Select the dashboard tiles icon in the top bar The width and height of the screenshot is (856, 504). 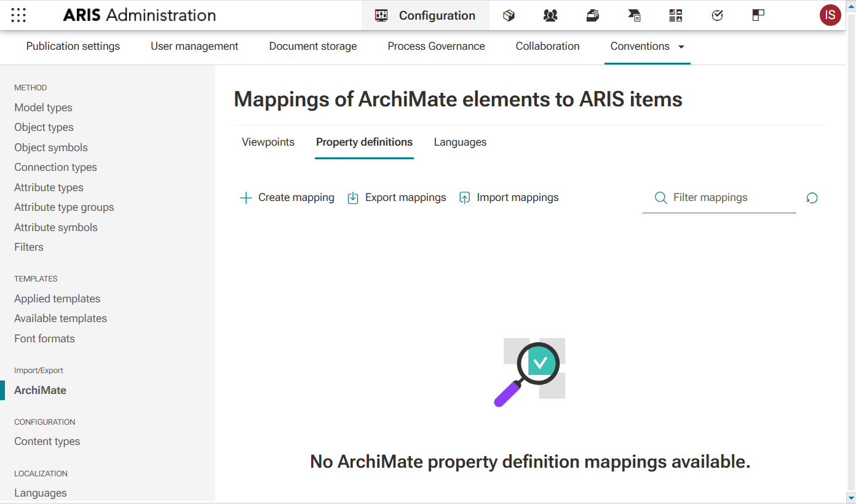pos(675,15)
